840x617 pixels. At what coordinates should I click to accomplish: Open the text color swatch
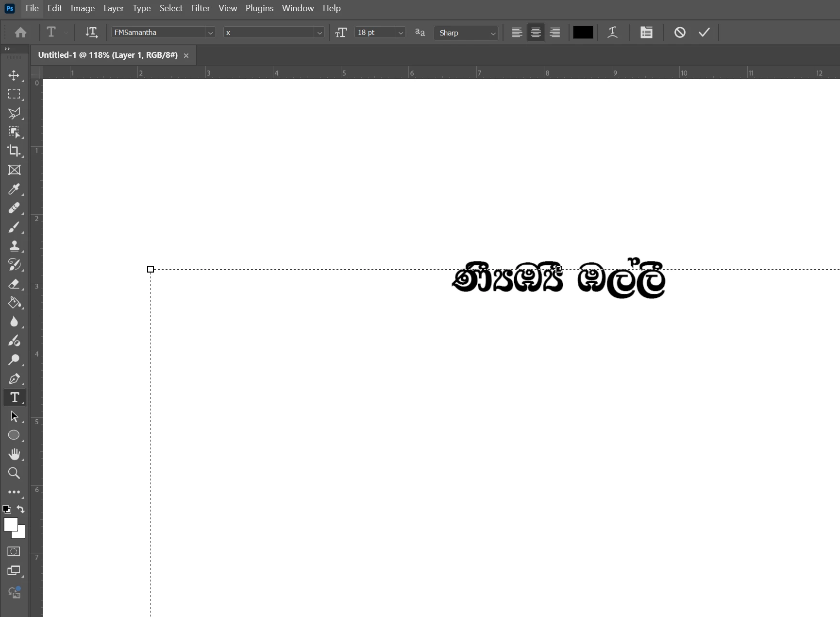[x=583, y=33]
